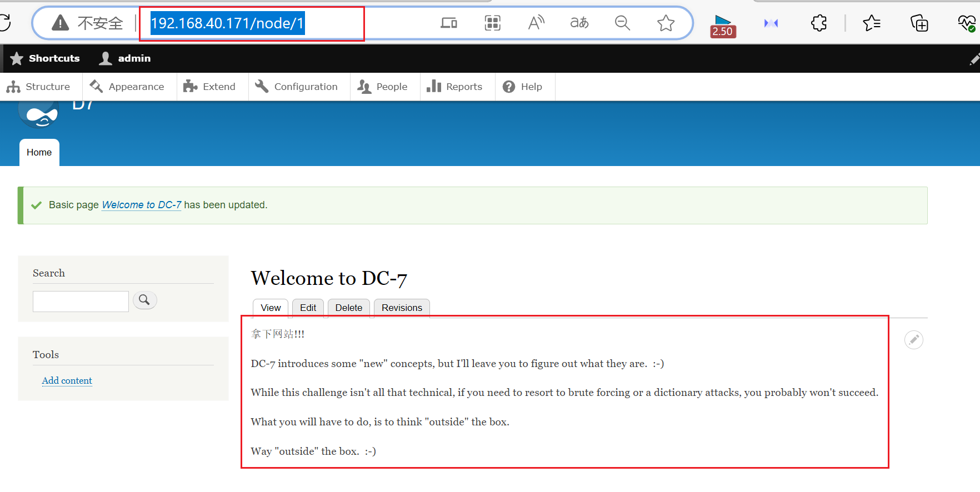Viewport: 980px width, 492px height.
Task: Click the blue bow-tie extension icon
Action: point(771,23)
